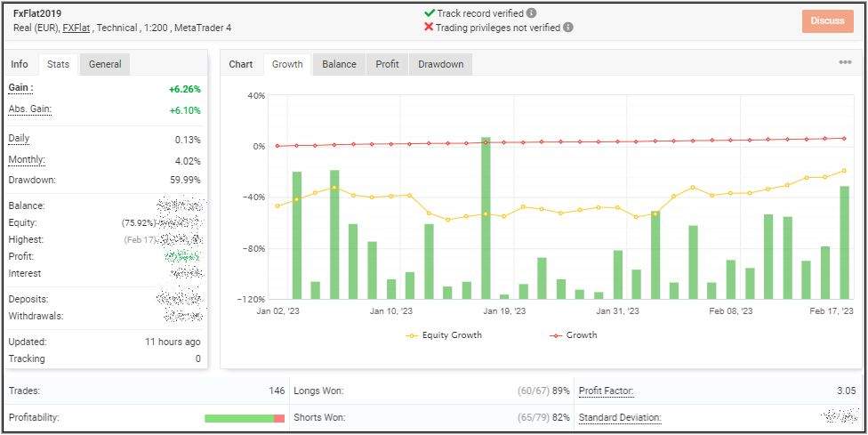Show the Balance chart tab
Image resolution: width=868 pixels, height=435 pixels.
coord(339,64)
